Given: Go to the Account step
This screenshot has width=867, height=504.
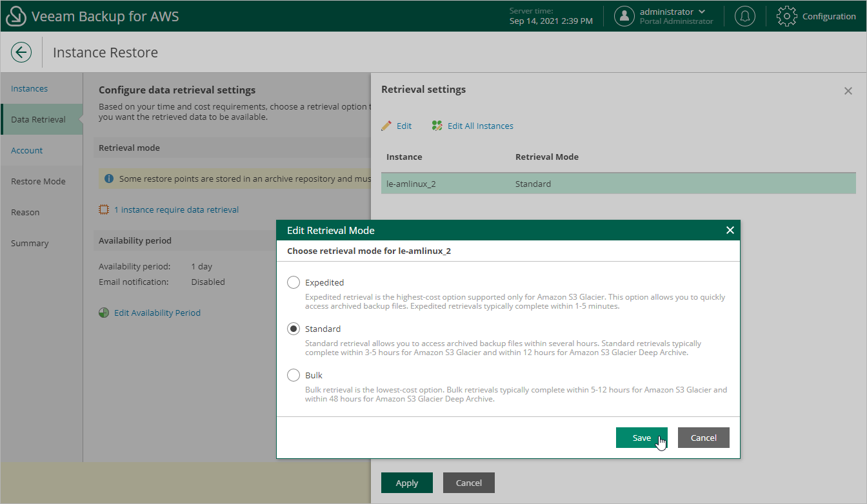Looking at the screenshot, I should click(x=42, y=150).
